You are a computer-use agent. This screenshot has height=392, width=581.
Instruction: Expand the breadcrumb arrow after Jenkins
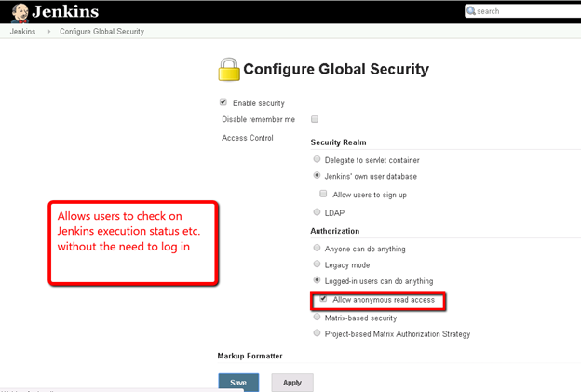pos(49,32)
